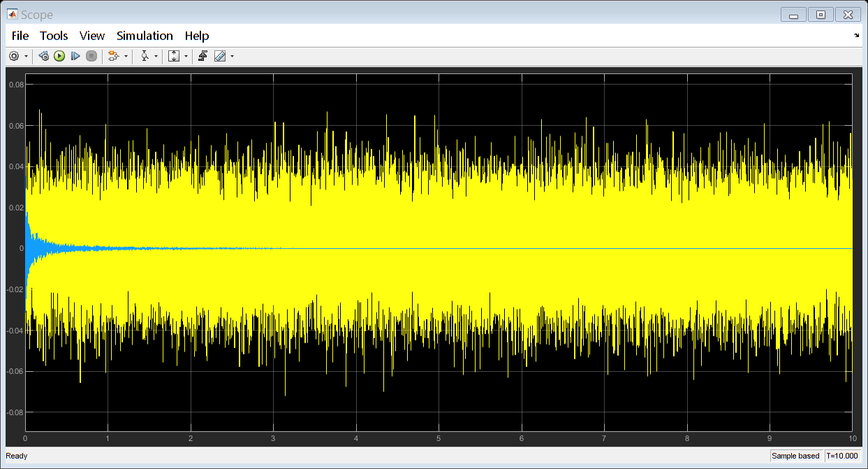Select the Zoom tool icon
This screenshot has width=868, height=469.
click(145, 56)
